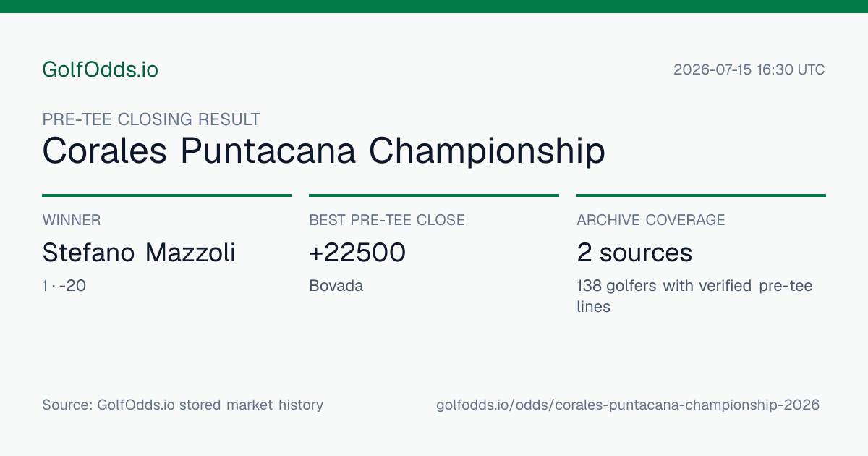Screen dimensions: 868x456
Task: Click the GolfOdds.io logo text
Action: [x=100, y=69]
